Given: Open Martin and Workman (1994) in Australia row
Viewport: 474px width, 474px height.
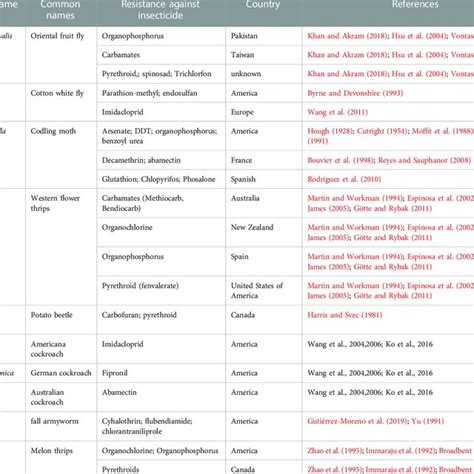Looking at the screenshot, I should pos(355,198).
